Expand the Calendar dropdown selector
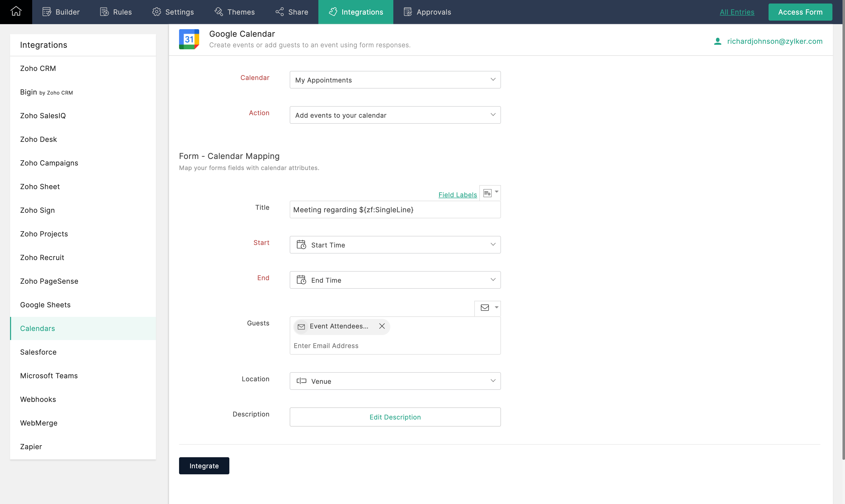845x504 pixels. tap(493, 80)
